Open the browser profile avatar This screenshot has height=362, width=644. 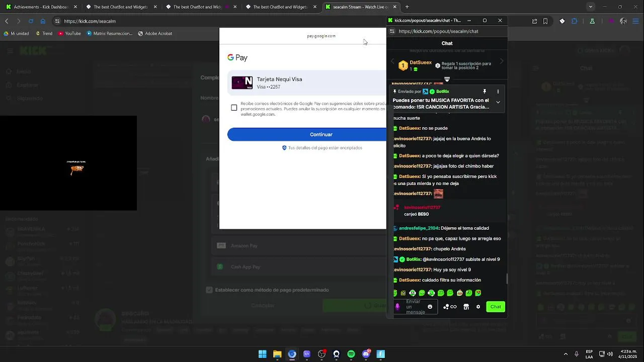click(623, 21)
